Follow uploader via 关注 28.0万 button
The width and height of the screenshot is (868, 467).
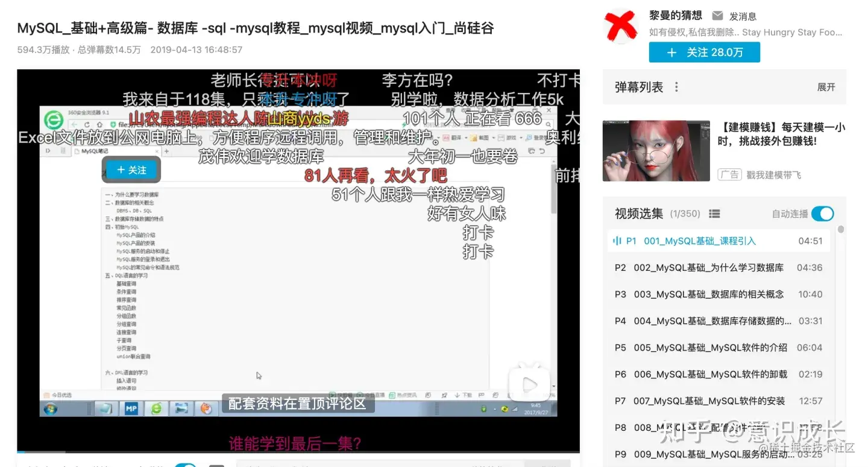pos(704,52)
